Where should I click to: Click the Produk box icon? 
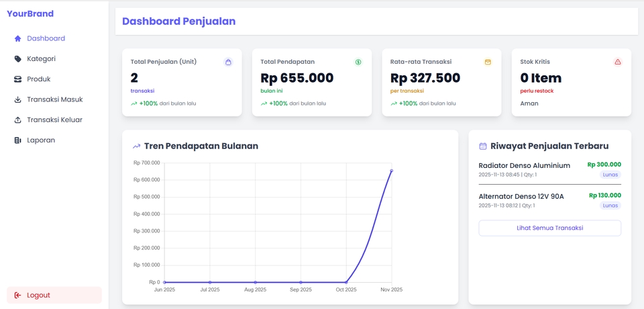17,79
